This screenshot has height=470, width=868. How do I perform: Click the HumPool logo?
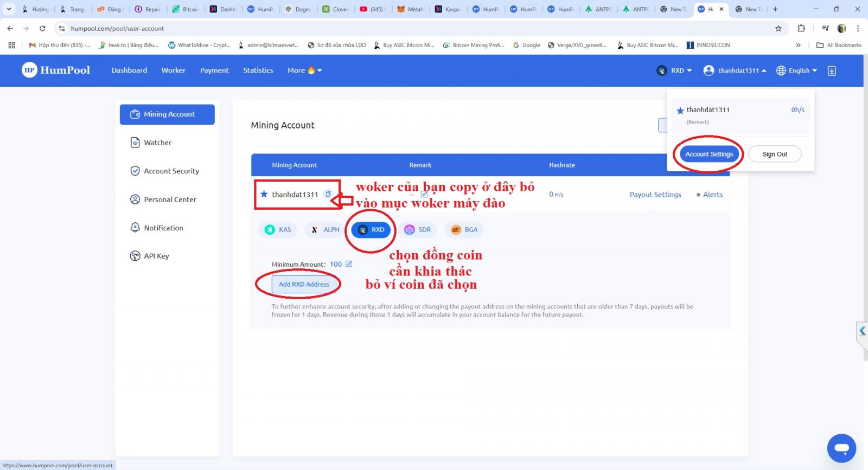coord(56,70)
